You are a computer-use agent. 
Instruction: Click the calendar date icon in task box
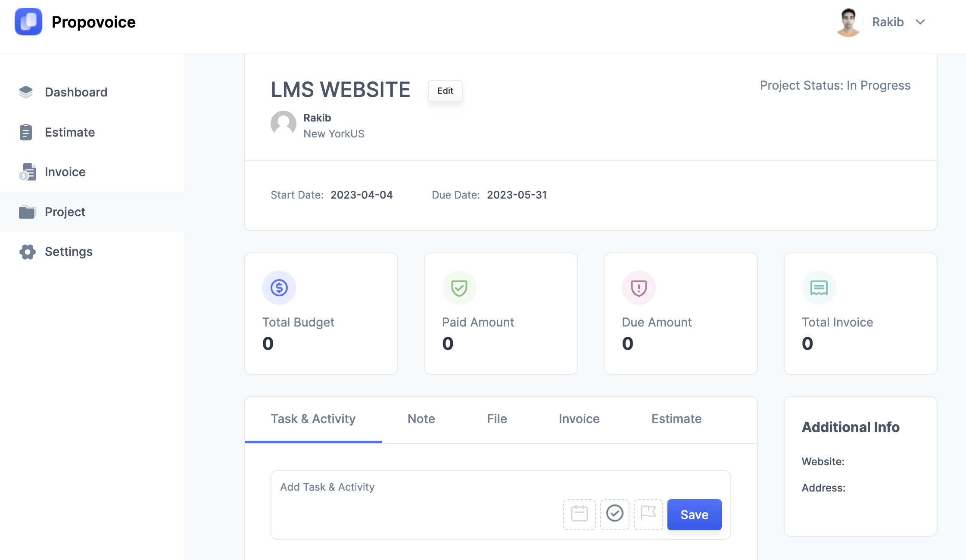(579, 514)
